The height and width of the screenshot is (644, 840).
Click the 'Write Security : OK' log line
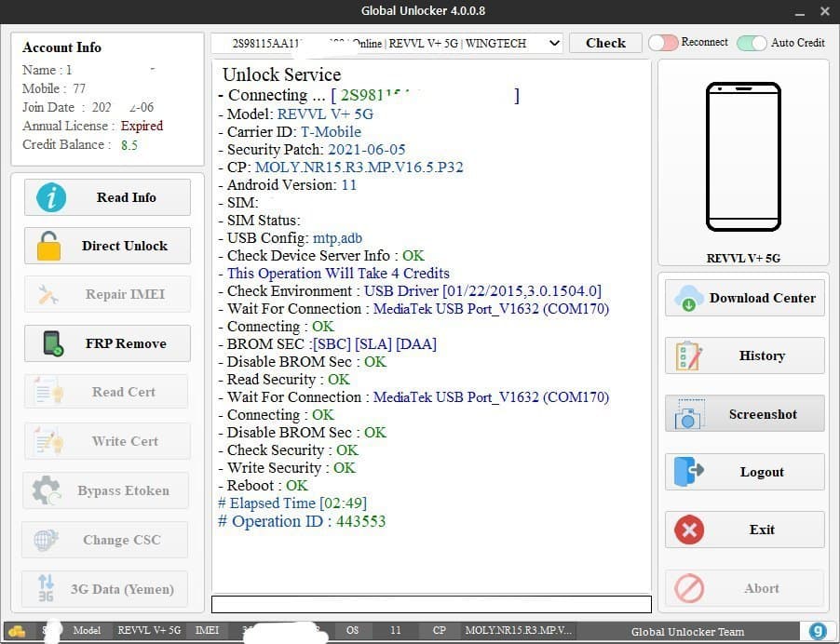click(x=287, y=468)
